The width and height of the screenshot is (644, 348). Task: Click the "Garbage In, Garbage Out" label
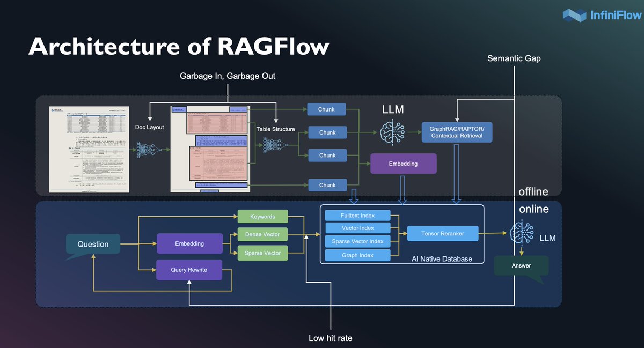228,76
